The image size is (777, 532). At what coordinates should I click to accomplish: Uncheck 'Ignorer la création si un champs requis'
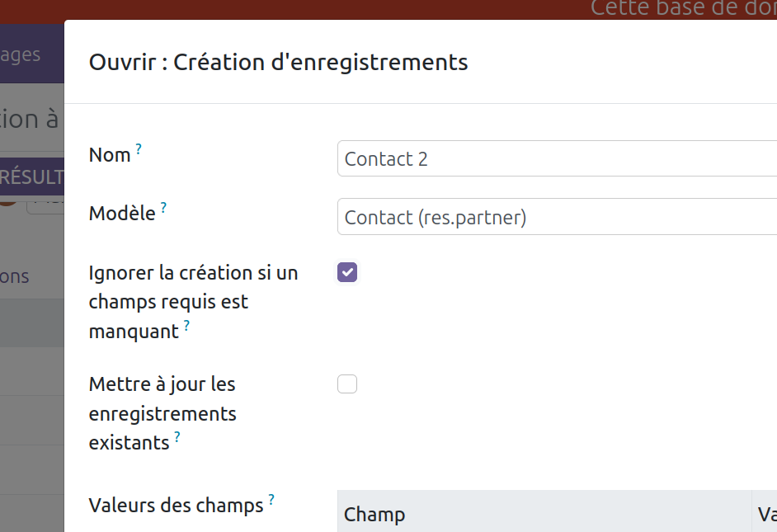pyautogui.click(x=347, y=272)
